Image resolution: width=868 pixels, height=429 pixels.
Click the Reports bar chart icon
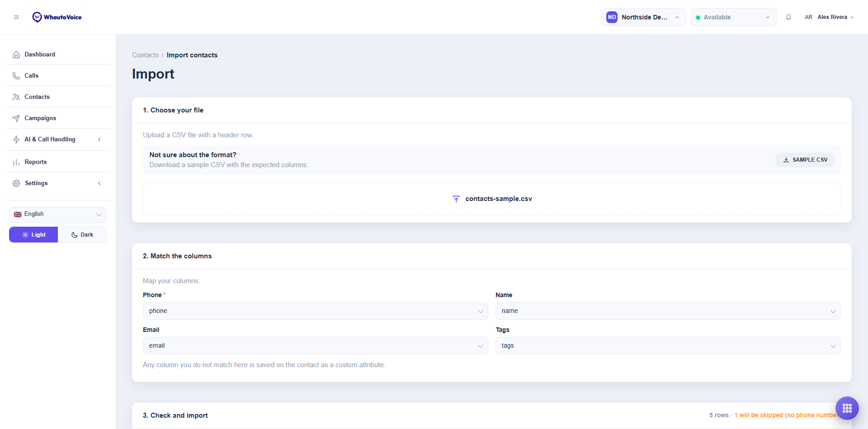(16, 162)
